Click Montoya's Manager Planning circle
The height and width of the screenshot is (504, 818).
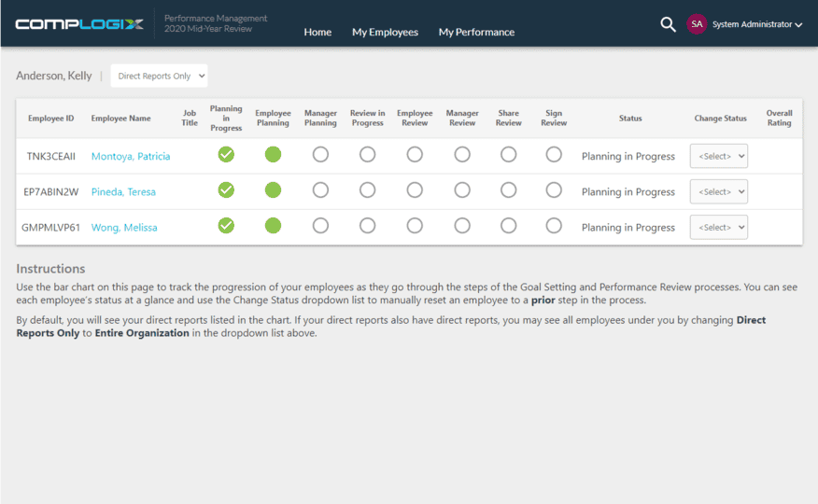click(320, 155)
